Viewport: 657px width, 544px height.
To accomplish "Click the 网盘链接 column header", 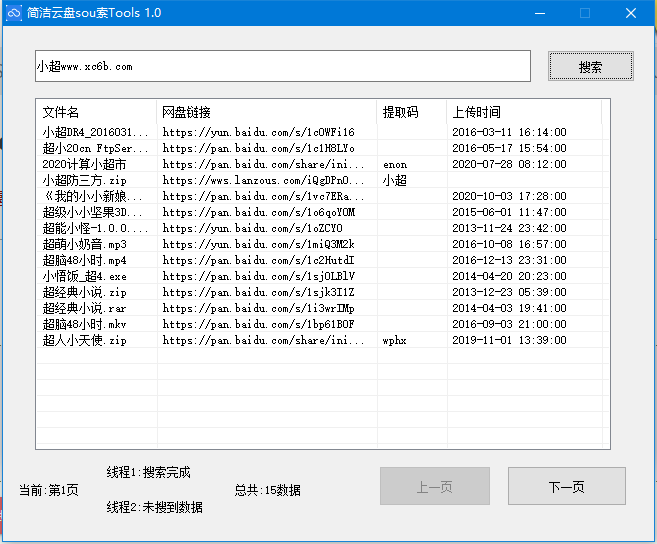I will [x=266, y=112].
